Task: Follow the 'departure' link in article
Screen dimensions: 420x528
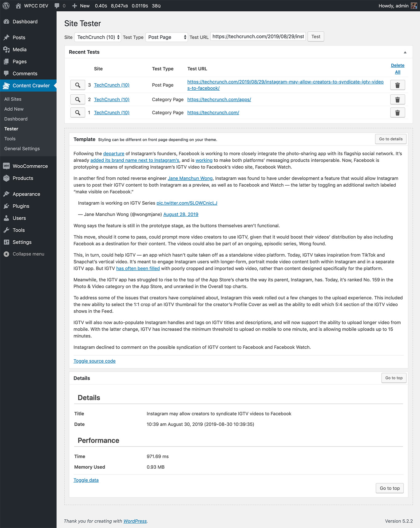Action: point(114,153)
